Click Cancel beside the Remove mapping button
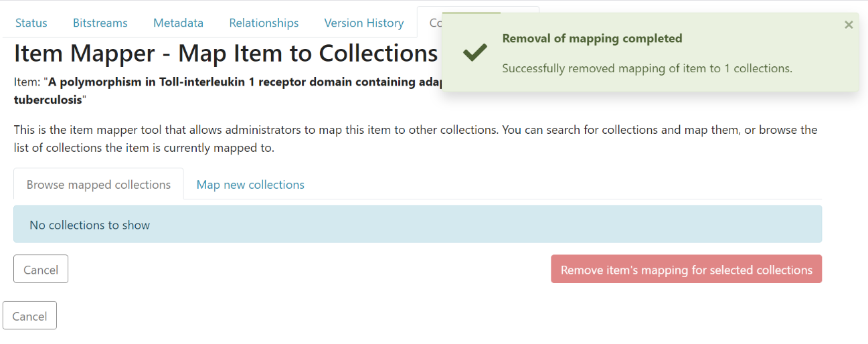Viewport: 868px width, 344px height. coord(41,270)
